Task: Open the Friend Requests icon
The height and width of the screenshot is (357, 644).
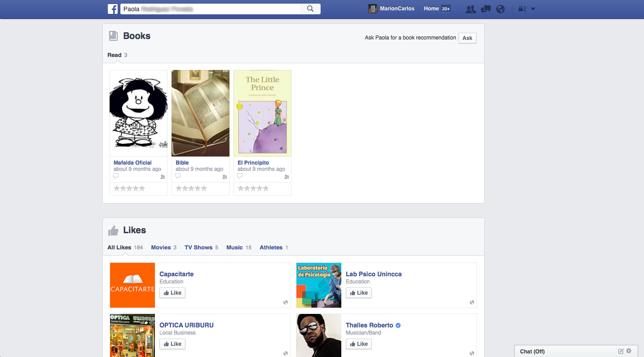Action: coord(471,9)
